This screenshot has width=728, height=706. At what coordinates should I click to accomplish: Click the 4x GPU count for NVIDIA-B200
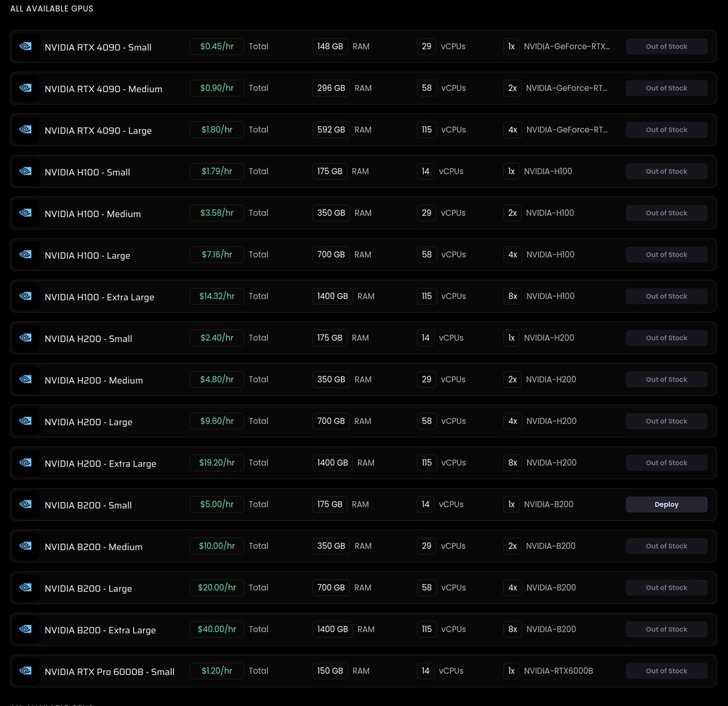coord(513,588)
